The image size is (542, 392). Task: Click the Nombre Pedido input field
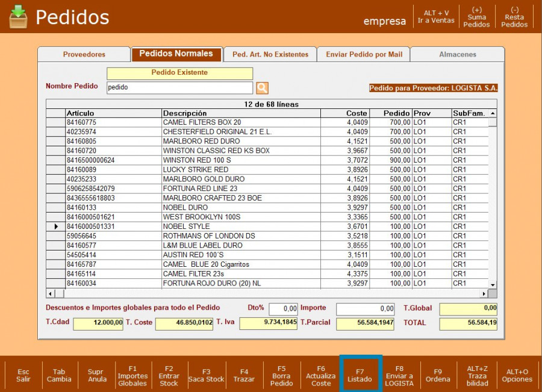[x=179, y=87]
